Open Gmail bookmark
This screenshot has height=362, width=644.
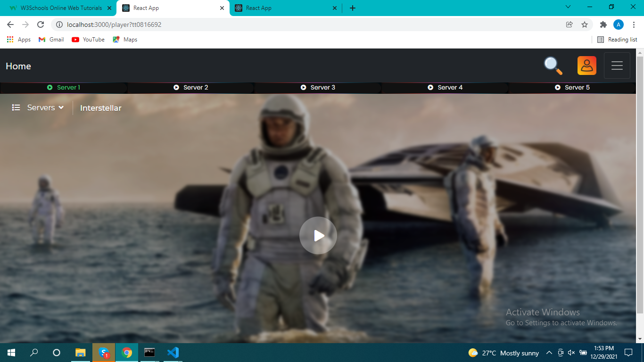(x=51, y=40)
